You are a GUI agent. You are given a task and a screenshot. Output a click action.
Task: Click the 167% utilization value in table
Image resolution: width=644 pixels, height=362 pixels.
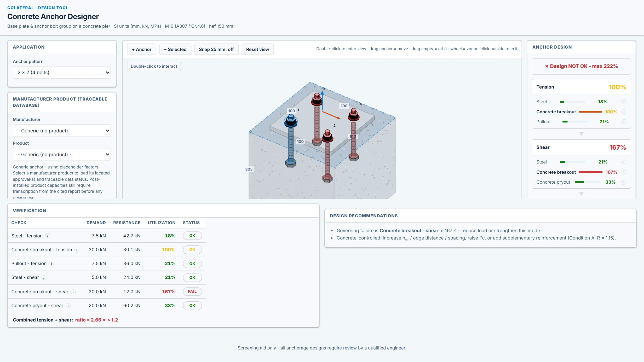pyautogui.click(x=169, y=292)
